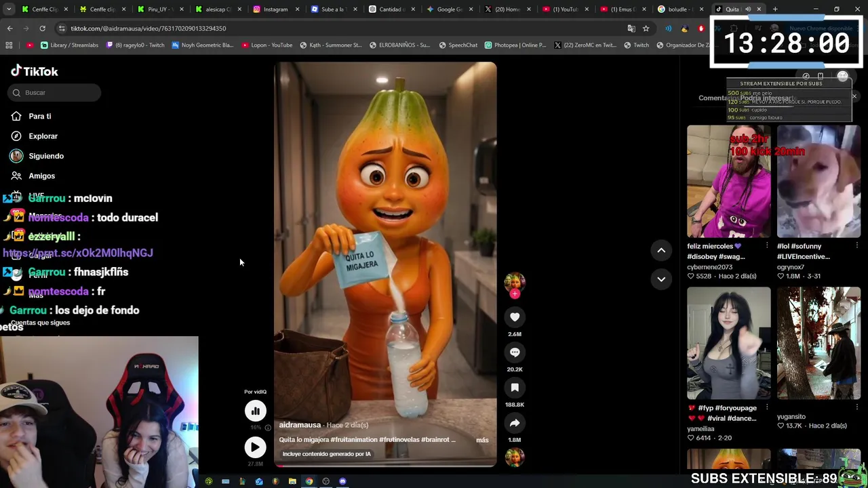Click the Buscar search field
Image resolution: width=868 pixels, height=488 pixels.
pyautogui.click(x=56, y=92)
